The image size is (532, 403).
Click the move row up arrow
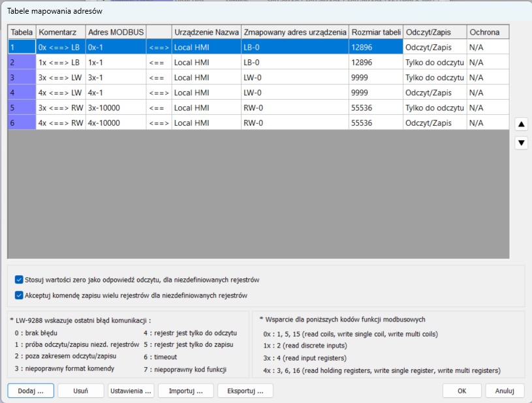[521, 125]
